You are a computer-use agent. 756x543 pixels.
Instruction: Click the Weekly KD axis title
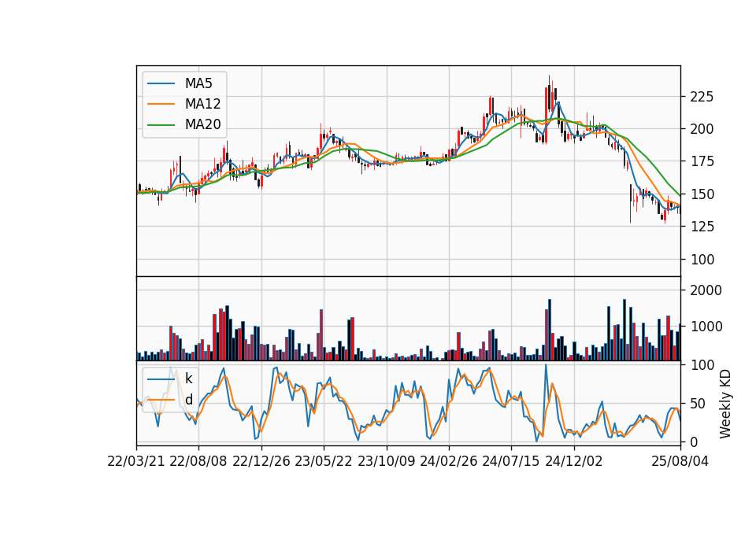click(x=724, y=404)
